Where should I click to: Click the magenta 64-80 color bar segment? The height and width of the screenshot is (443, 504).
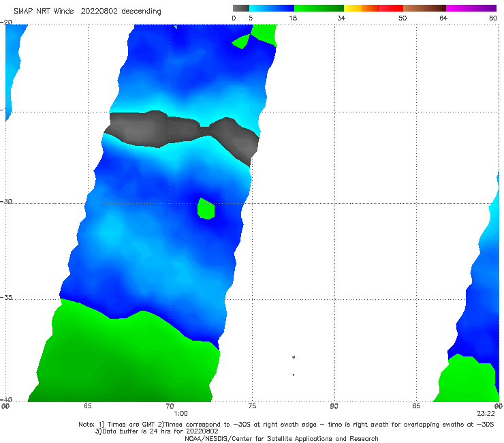click(471, 8)
